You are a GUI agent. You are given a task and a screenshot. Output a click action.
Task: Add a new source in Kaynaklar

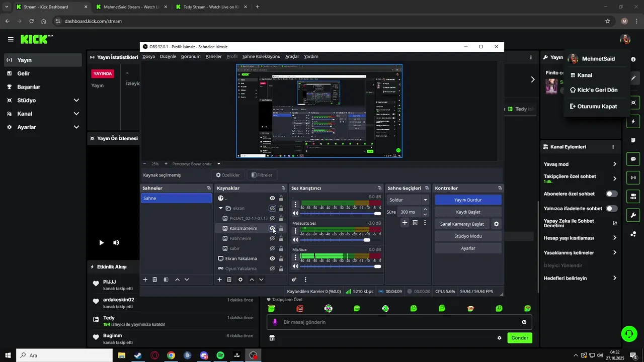click(219, 280)
